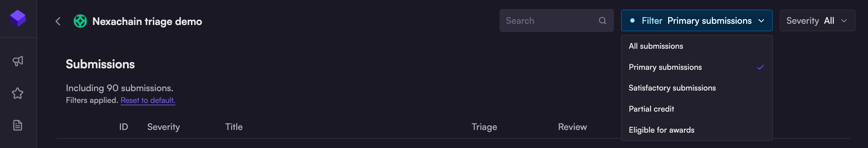The image size is (868, 148).
Task: Focus the Search input field
Action: [x=549, y=21]
